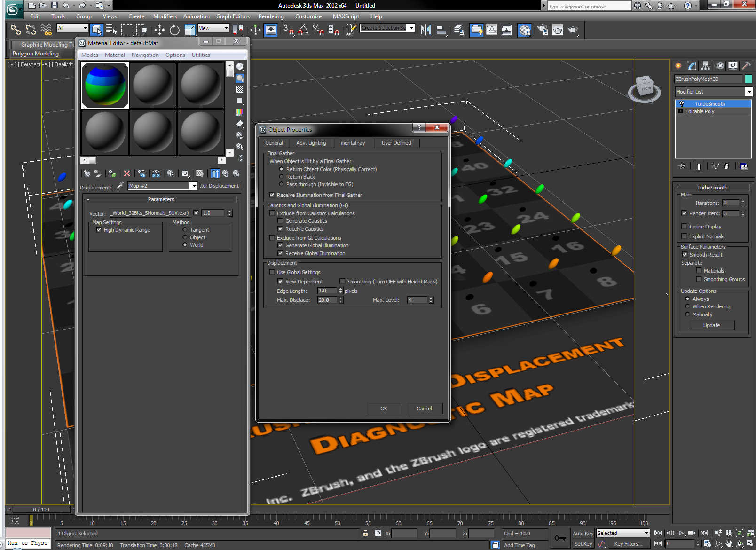Screen dimensions: 756x550
Task: Open the Utilities hammer panel tab
Action: tap(746, 66)
